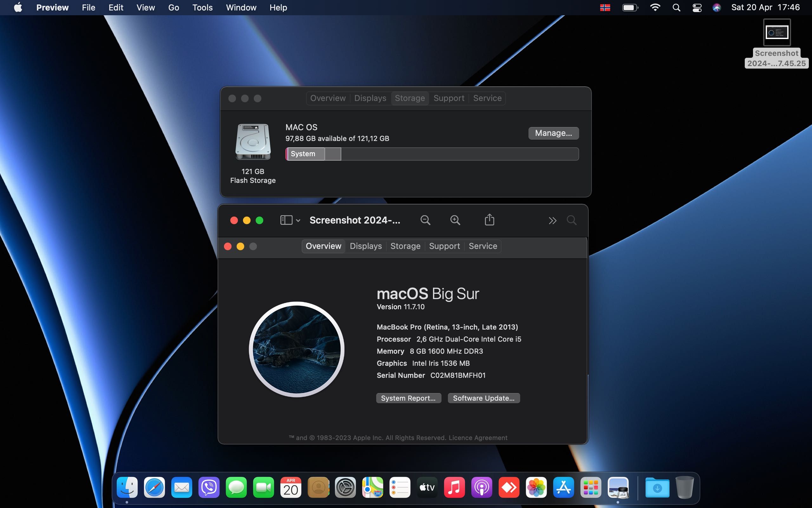Switch to Overview tab in storage window
This screenshot has height=508, width=812.
[327, 98]
